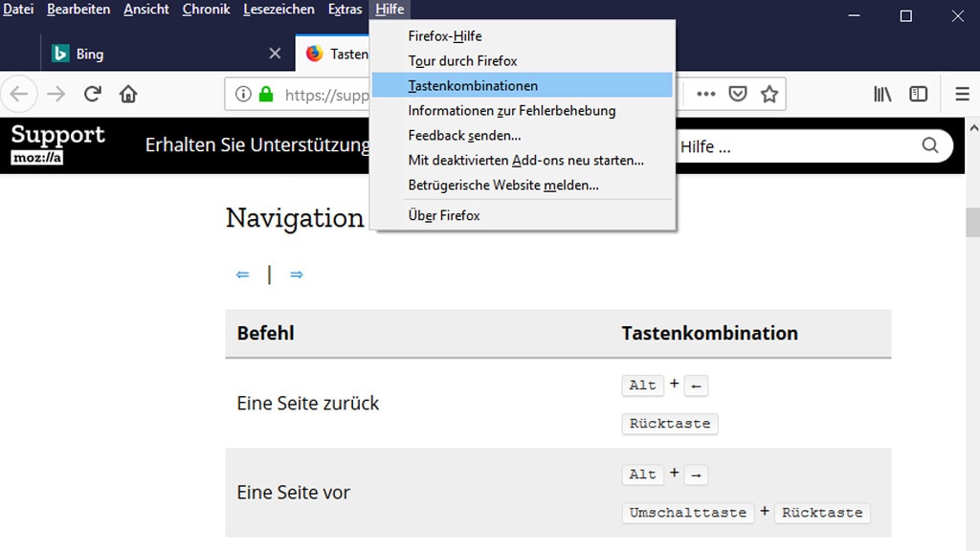Open the Lesezeichen menu
Image resolution: width=980 pixels, height=551 pixels.
pyautogui.click(x=278, y=10)
